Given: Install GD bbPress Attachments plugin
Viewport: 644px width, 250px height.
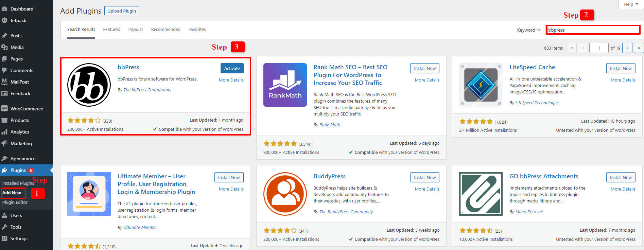Looking at the screenshot, I should tap(621, 177).
